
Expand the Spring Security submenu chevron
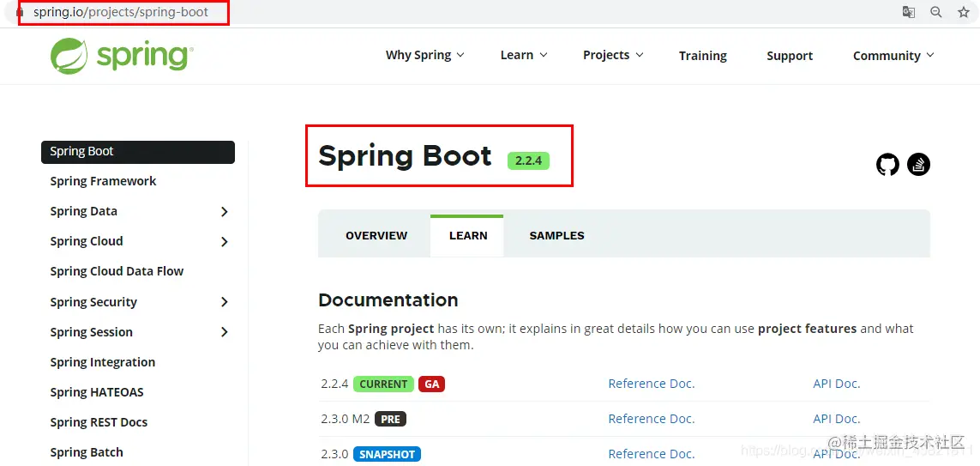coord(225,302)
